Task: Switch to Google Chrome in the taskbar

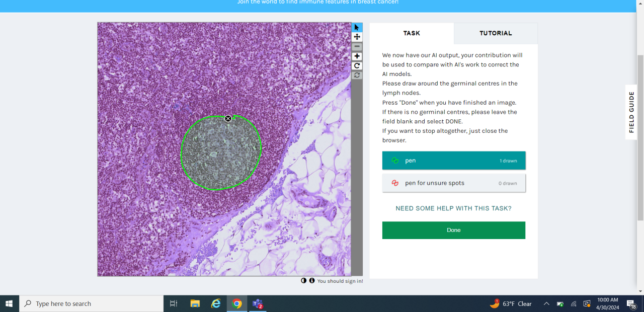Action: pos(236,303)
